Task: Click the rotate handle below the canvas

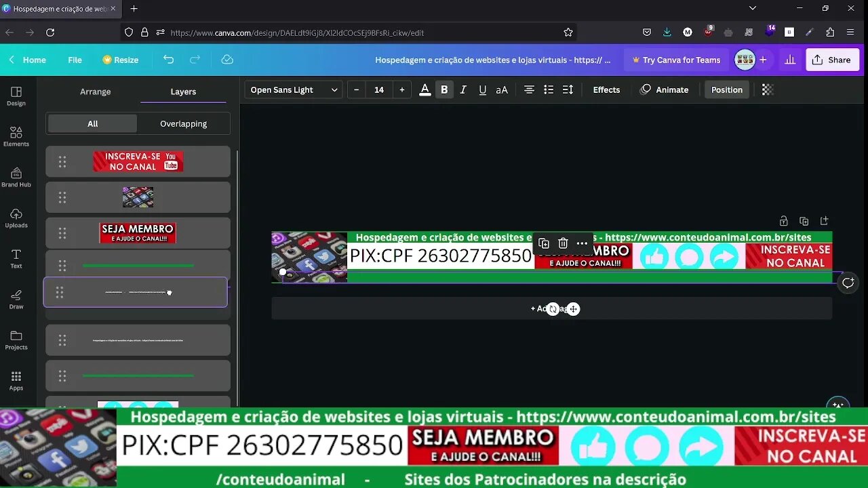Action: [x=553, y=309]
